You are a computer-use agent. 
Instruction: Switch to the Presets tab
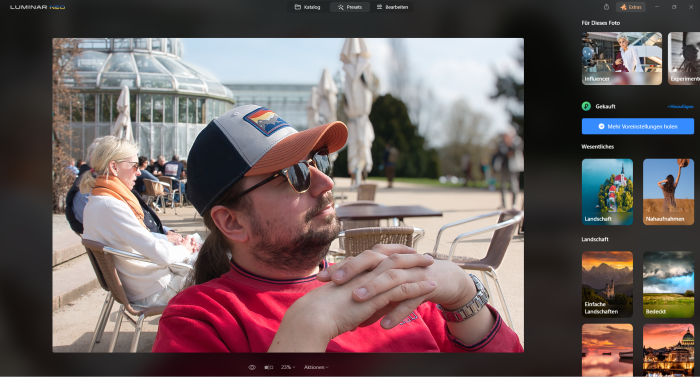pyautogui.click(x=350, y=7)
